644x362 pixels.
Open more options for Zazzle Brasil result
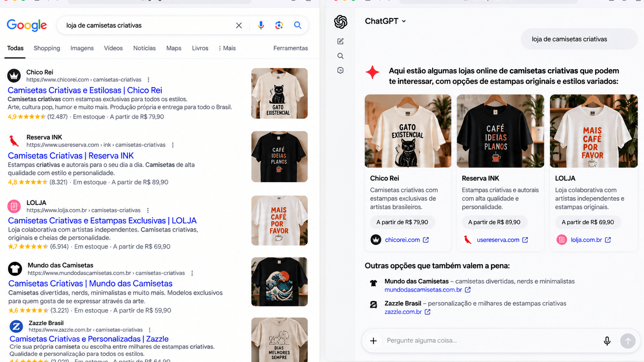pos(150,330)
